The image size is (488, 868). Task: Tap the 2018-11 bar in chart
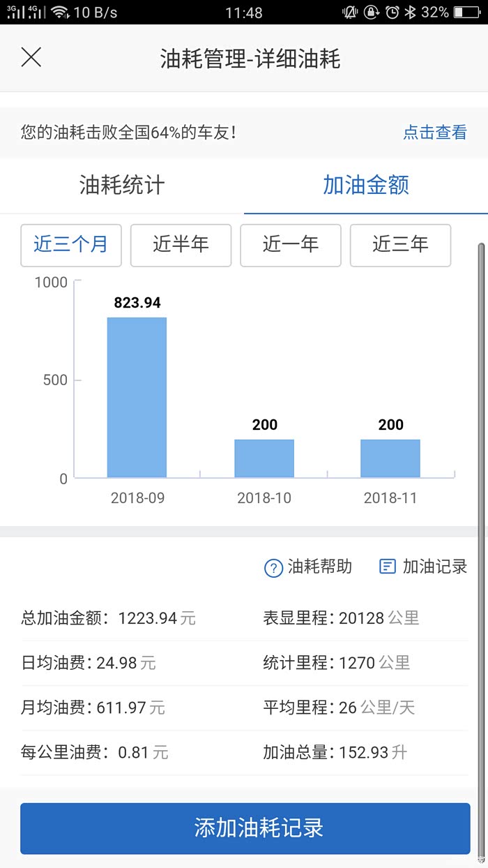(x=390, y=458)
